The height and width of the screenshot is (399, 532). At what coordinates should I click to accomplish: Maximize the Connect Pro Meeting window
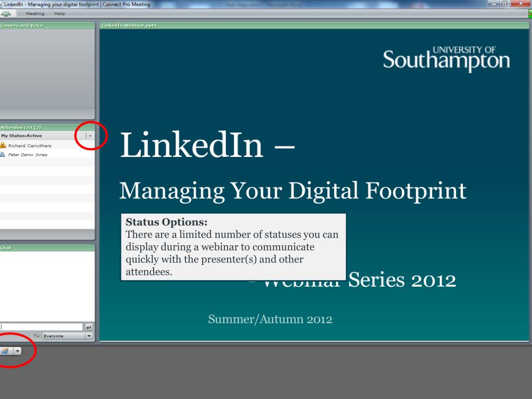pyautogui.click(x=504, y=4)
